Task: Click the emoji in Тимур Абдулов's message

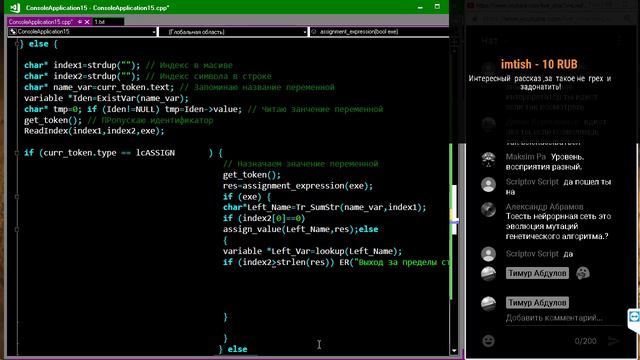Action: coord(583,273)
